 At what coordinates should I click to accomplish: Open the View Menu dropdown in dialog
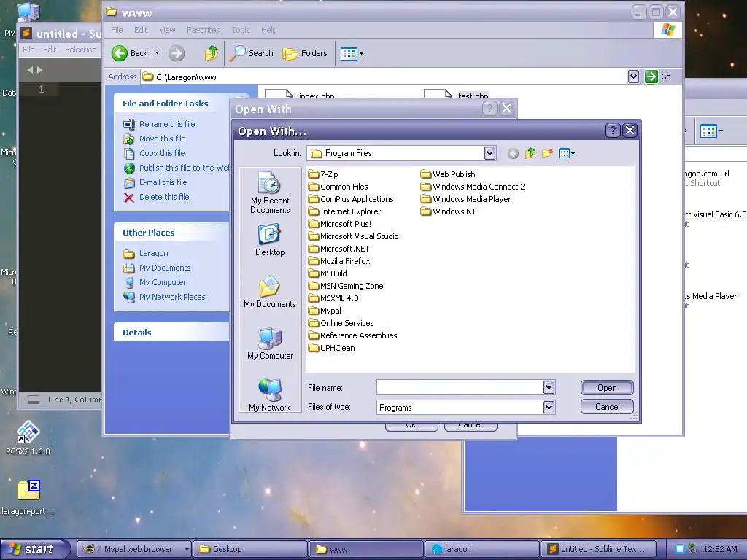pos(566,153)
